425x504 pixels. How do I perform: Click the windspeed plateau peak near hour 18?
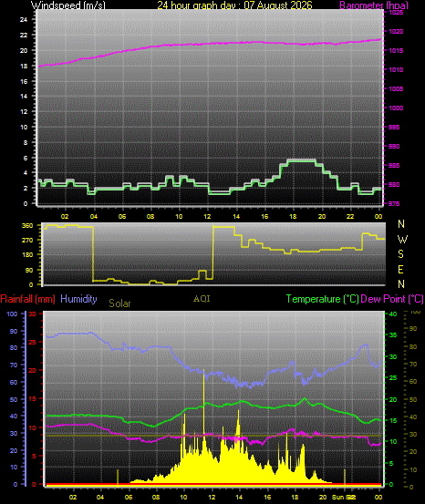click(302, 160)
